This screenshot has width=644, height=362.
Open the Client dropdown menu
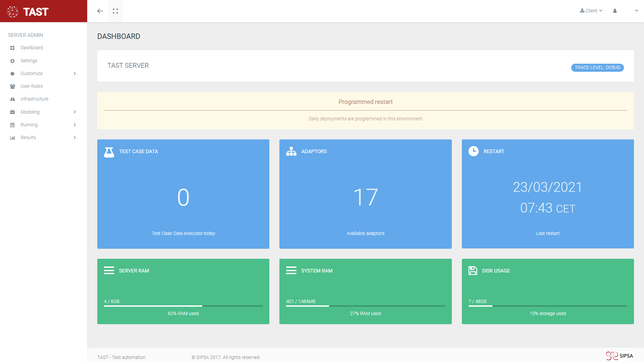[x=591, y=11]
